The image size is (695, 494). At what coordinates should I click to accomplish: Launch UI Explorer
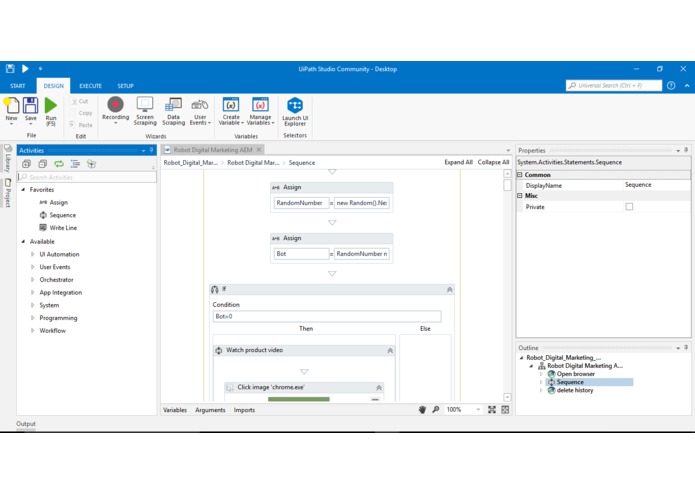(295, 112)
